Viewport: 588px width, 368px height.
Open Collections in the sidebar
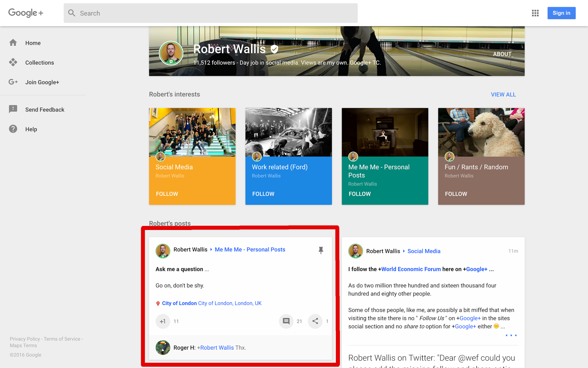(x=40, y=63)
